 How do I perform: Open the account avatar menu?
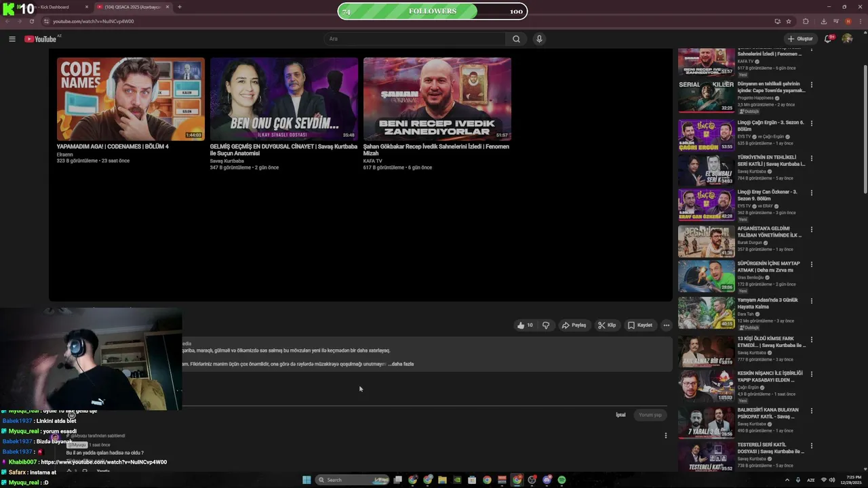(x=847, y=39)
